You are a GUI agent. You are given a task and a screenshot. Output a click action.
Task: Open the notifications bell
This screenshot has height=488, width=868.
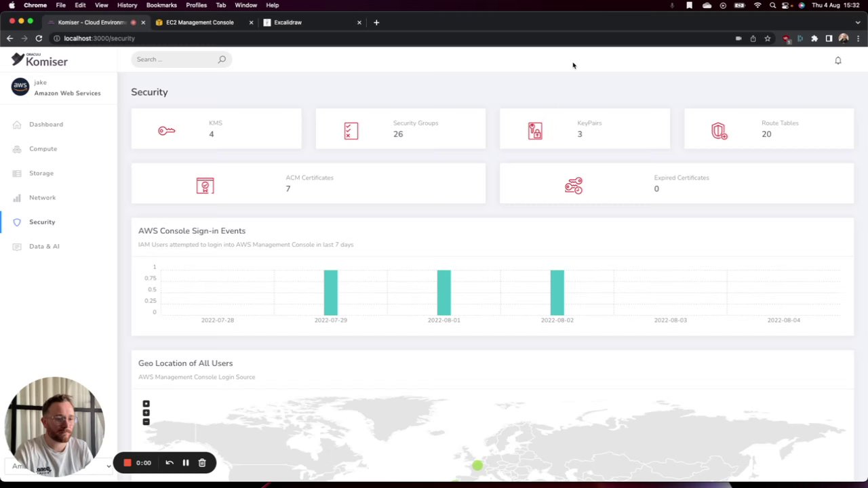pyautogui.click(x=838, y=60)
